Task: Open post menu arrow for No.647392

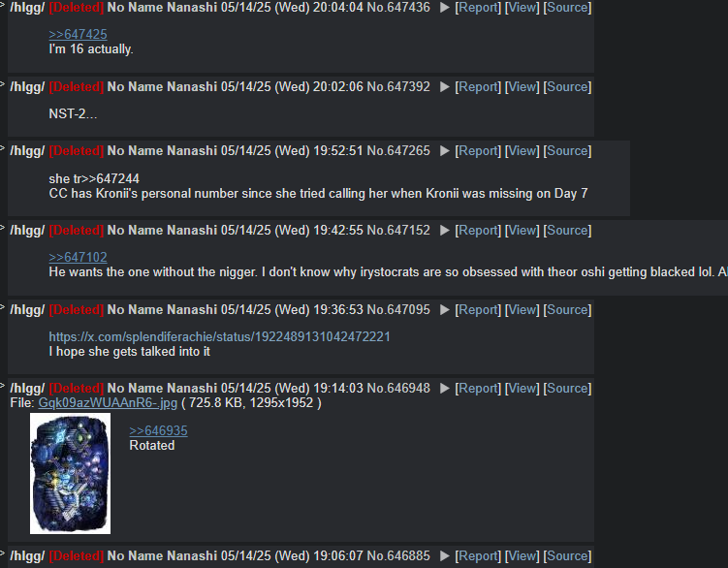Action: [444, 87]
